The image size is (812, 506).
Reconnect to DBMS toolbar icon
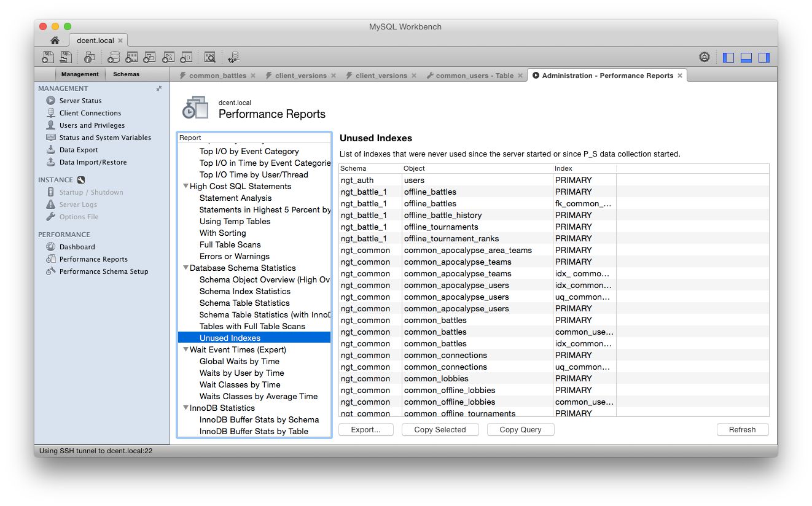click(x=233, y=57)
